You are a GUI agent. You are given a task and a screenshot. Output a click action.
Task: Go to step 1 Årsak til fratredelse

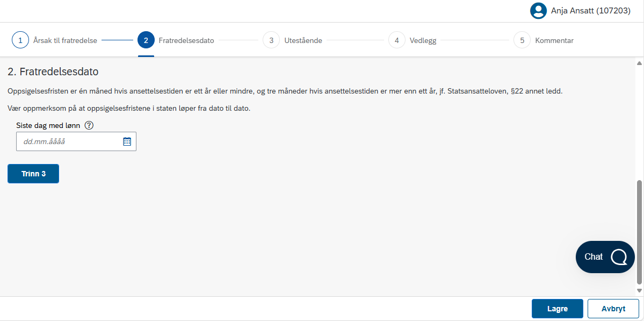click(54, 40)
